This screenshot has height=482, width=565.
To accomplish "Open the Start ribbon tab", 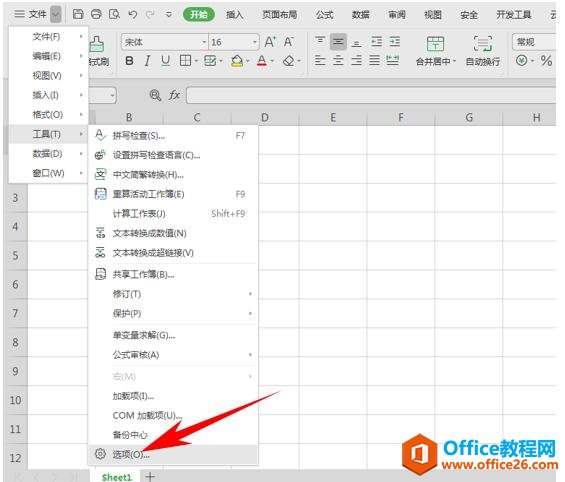I will pos(199,15).
